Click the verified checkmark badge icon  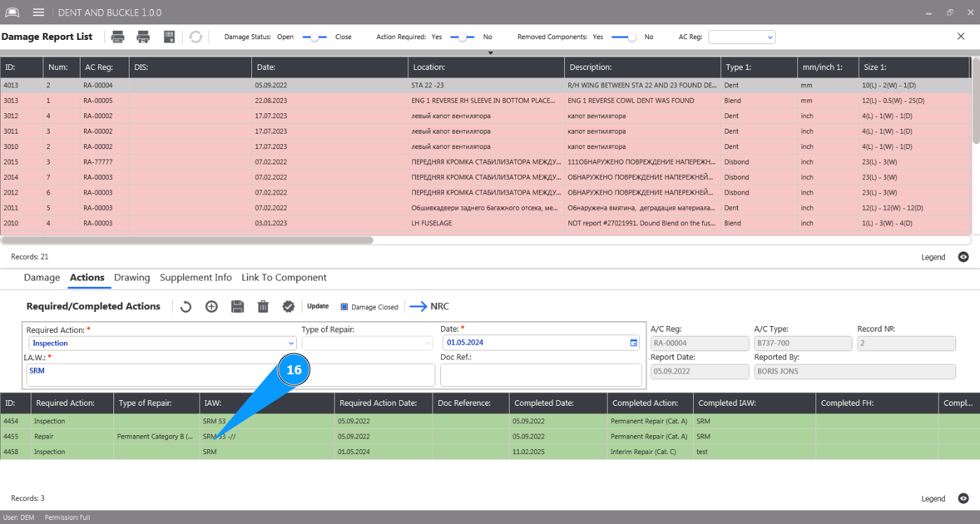pyautogui.click(x=288, y=306)
